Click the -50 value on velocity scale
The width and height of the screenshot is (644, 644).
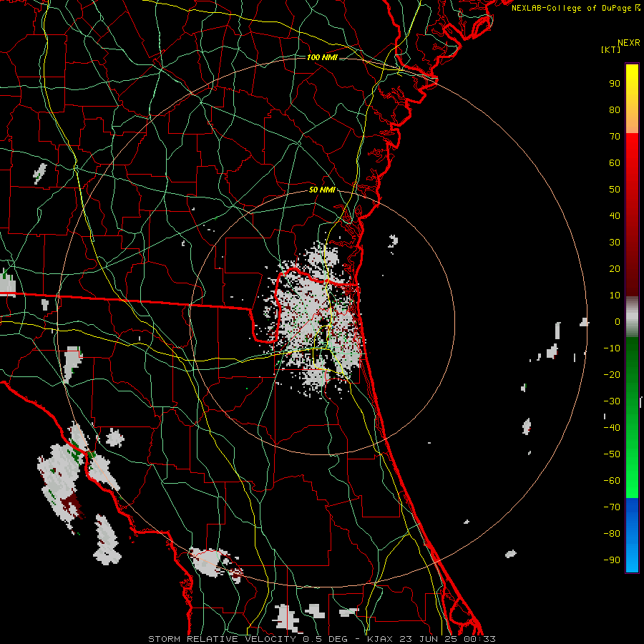point(612,454)
